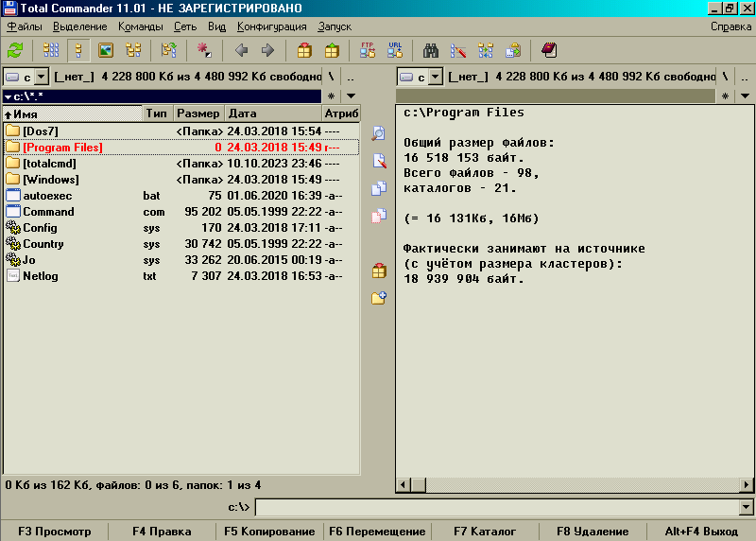
Task: Select the full details view icon
Action: pyautogui.click(x=78, y=50)
